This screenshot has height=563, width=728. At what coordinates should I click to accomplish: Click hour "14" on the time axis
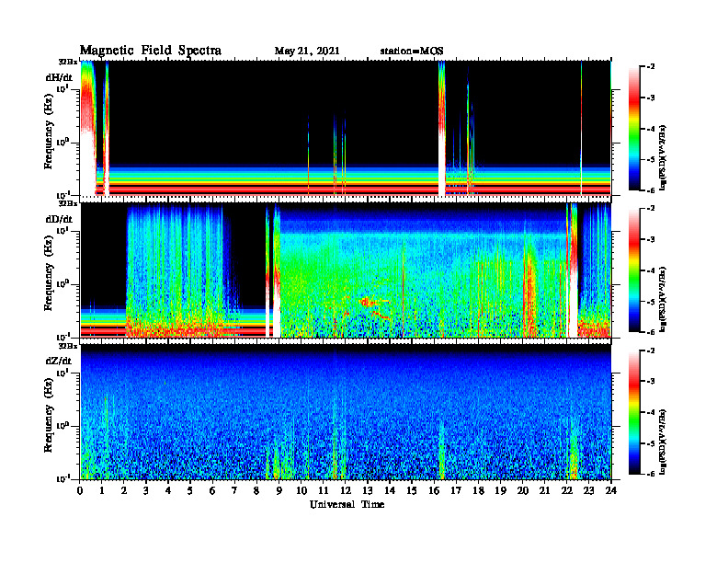coord(390,491)
